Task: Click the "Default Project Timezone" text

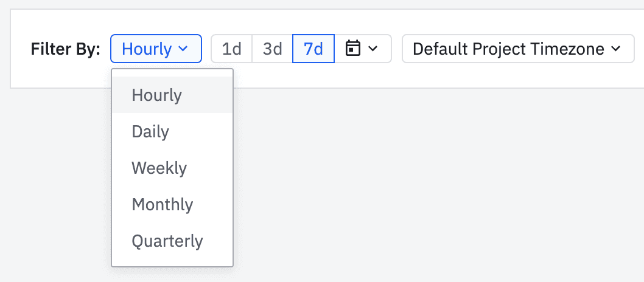Action: click(508, 49)
